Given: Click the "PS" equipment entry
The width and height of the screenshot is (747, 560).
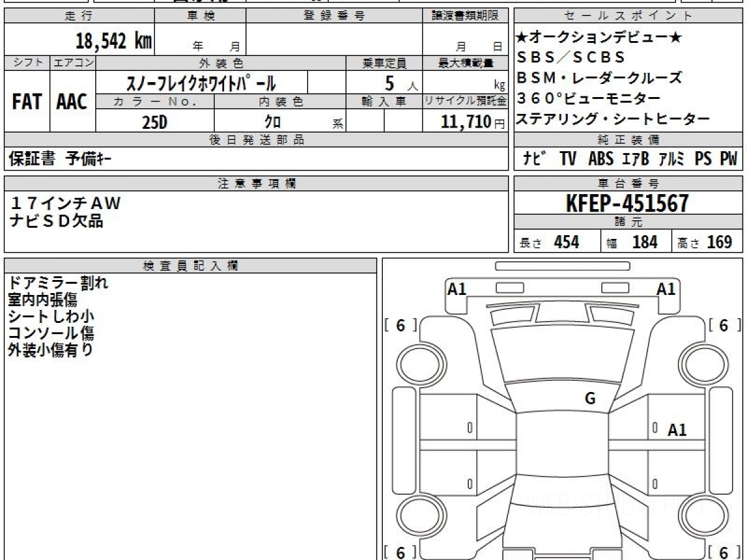Looking at the screenshot, I should tap(703, 159).
